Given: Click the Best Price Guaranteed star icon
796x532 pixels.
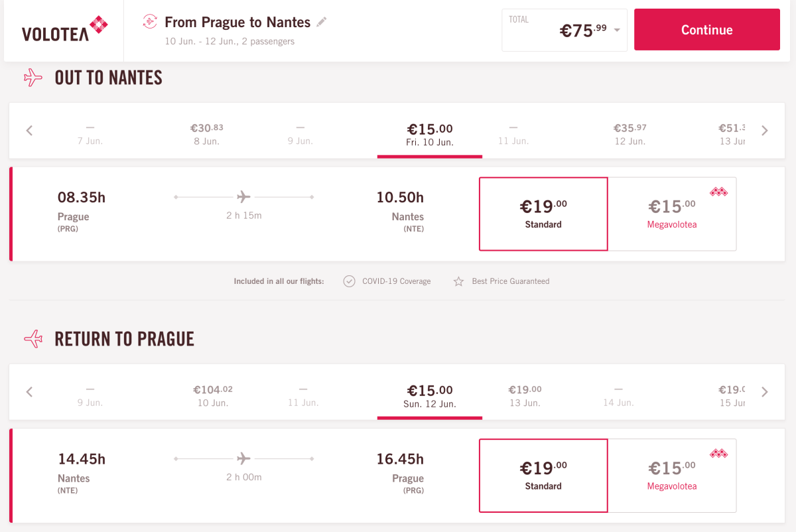Looking at the screenshot, I should pyautogui.click(x=458, y=281).
